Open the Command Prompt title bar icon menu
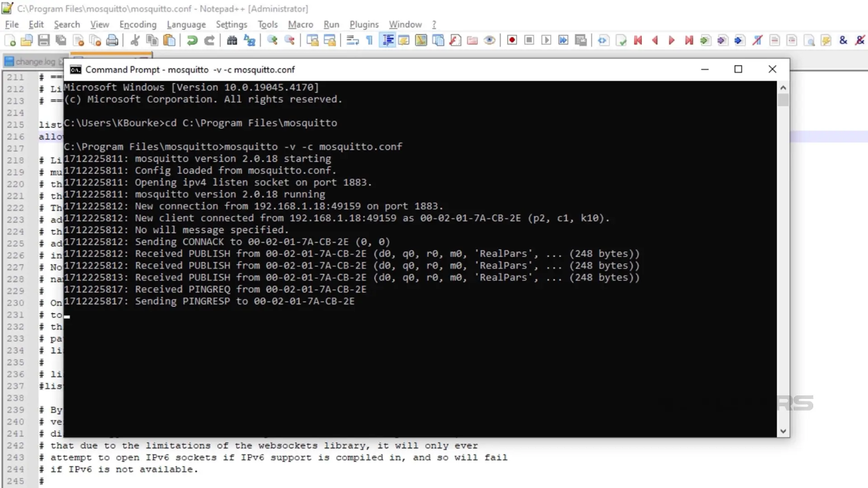 [75, 70]
